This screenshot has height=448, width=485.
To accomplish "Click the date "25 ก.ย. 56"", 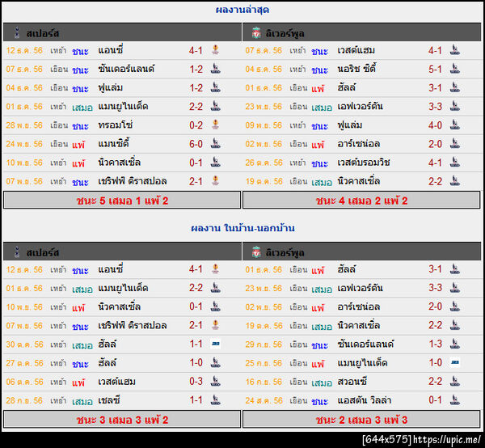I will point(264,362).
